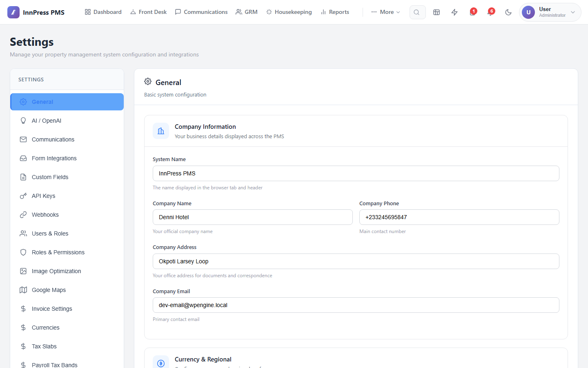This screenshot has height=368, width=588.
Task: Click the "Currency & Regional" heading text
Action: pos(203,359)
